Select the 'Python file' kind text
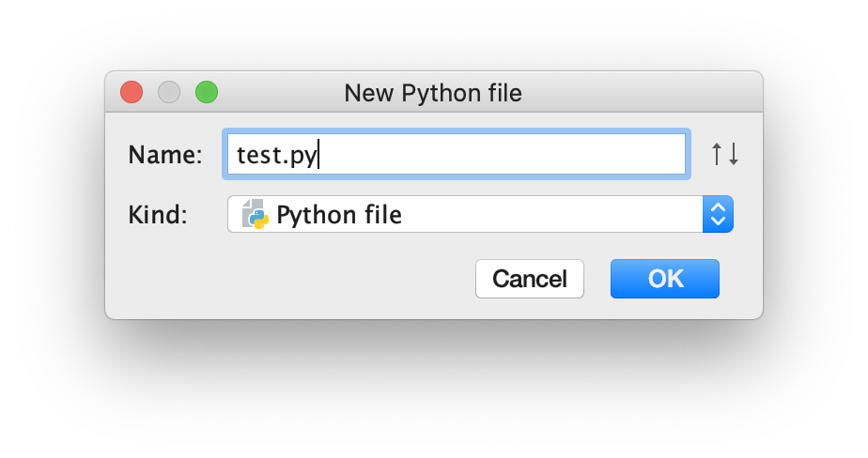 pos(338,215)
